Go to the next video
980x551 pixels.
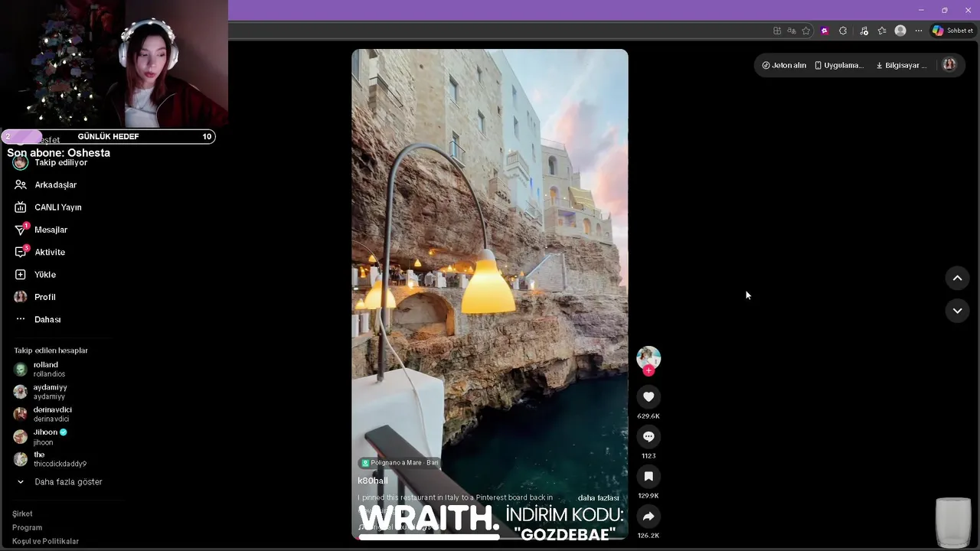[x=957, y=311]
